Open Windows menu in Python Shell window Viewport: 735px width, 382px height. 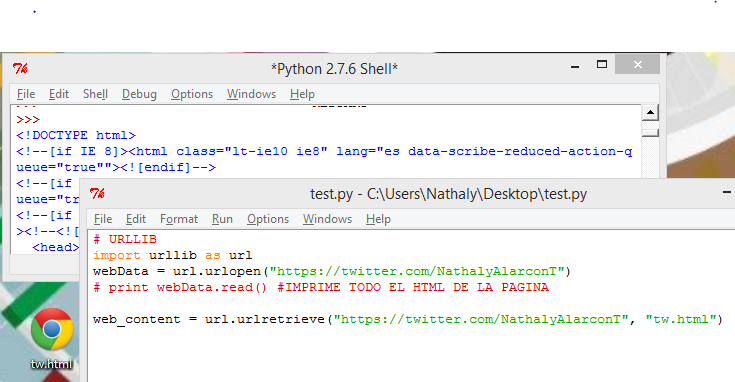coord(251,94)
